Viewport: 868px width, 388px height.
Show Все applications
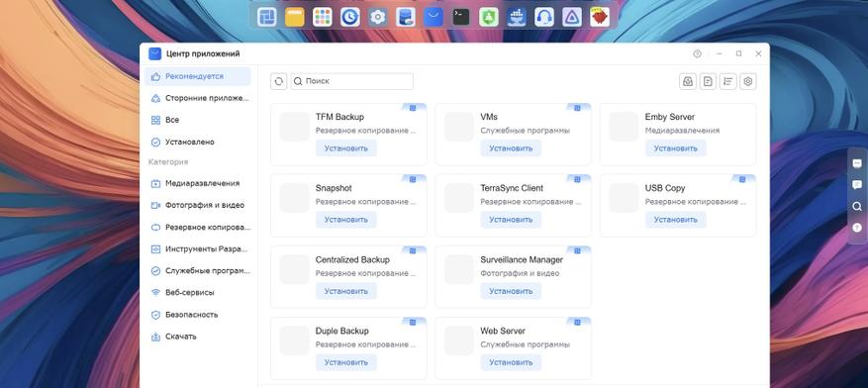198,120
